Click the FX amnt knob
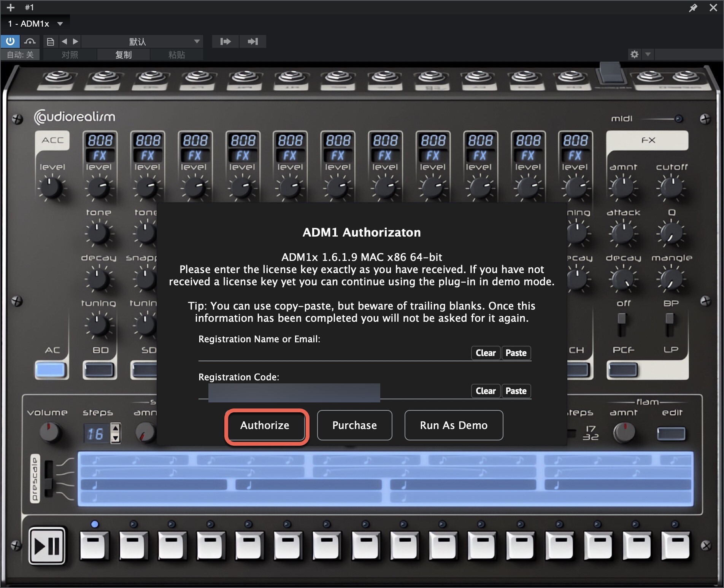The width and height of the screenshot is (724, 588). pyautogui.click(x=623, y=187)
